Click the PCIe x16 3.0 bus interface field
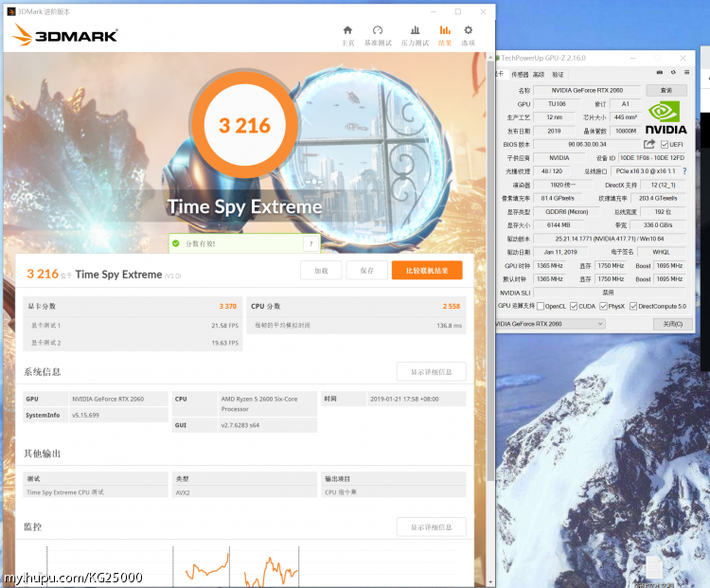Screen dimensions: 710x588 [x=646, y=171]
